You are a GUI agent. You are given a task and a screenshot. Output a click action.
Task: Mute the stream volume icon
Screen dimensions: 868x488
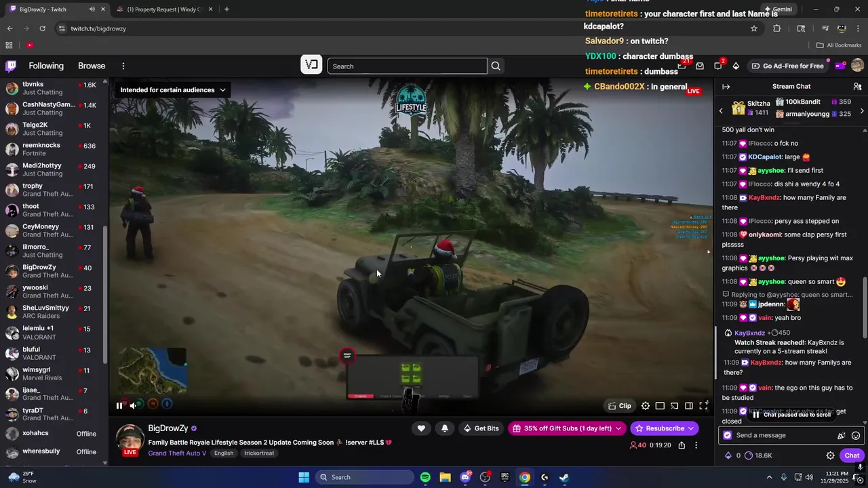134,405
